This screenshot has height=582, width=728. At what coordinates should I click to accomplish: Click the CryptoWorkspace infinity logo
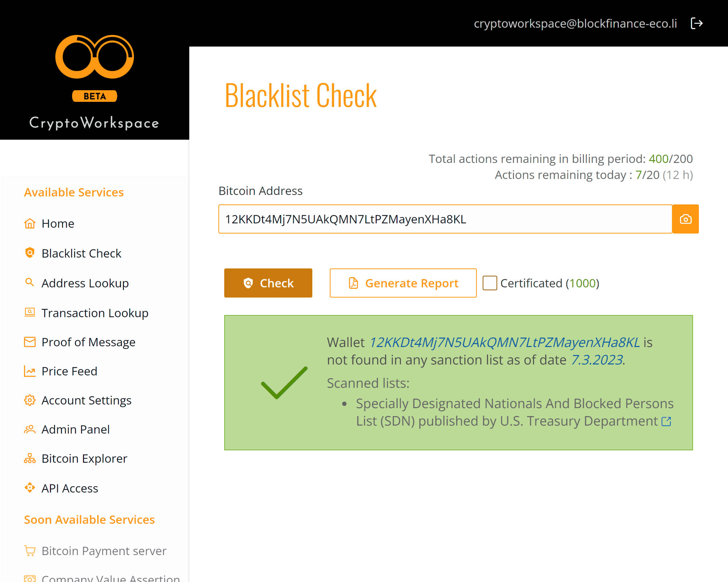tap(95, 57)
